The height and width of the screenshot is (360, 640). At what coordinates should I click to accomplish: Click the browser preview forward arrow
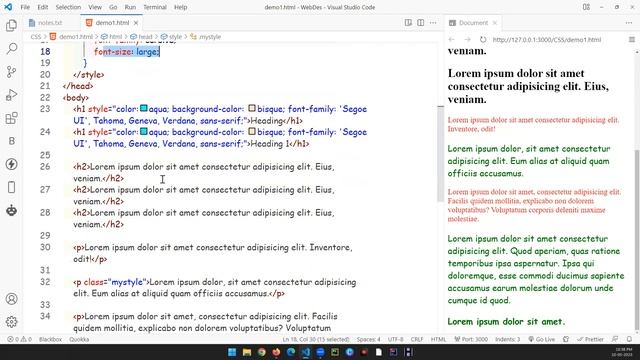467,40
